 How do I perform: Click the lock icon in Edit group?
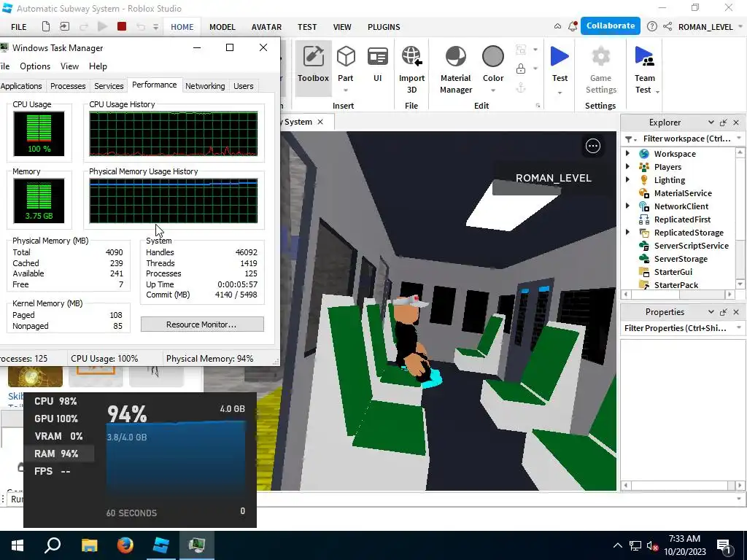521,69
